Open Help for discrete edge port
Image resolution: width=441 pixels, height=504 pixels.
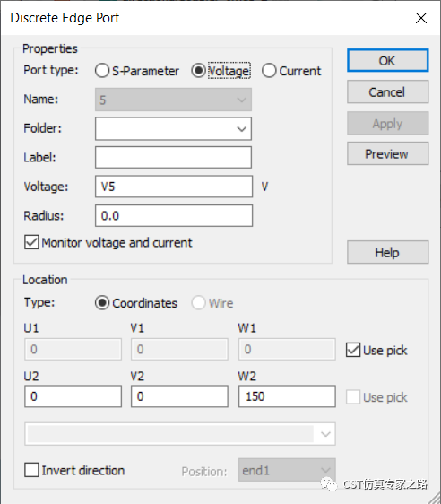click(x=388, y=252)
